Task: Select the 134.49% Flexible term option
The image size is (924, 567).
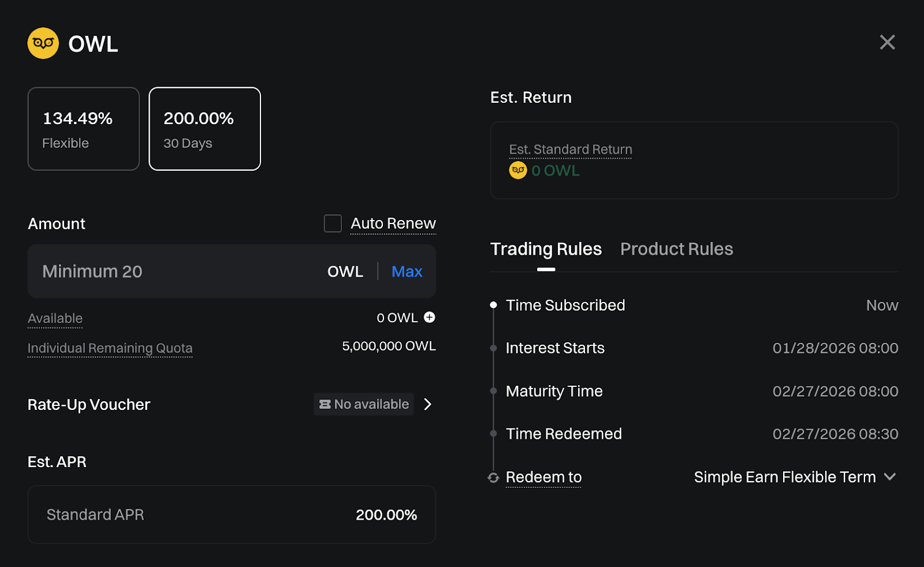Action: [x=84, y=129]
